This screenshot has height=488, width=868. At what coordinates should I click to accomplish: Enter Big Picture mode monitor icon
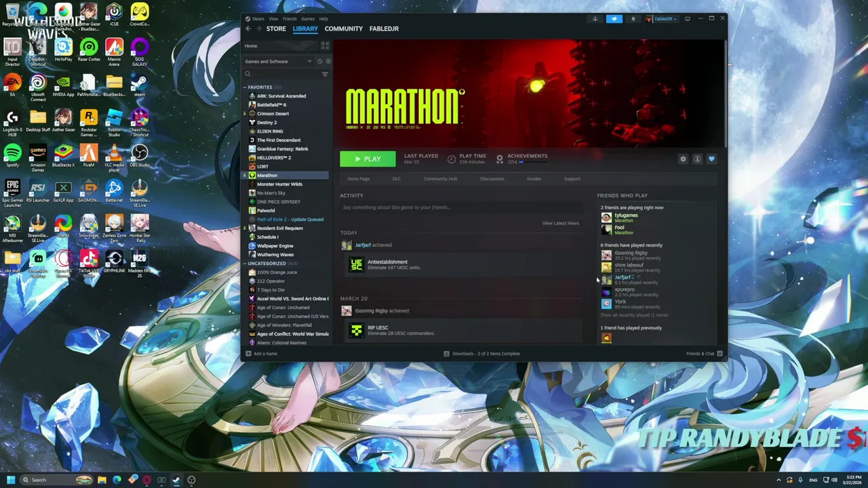(687, 19)
